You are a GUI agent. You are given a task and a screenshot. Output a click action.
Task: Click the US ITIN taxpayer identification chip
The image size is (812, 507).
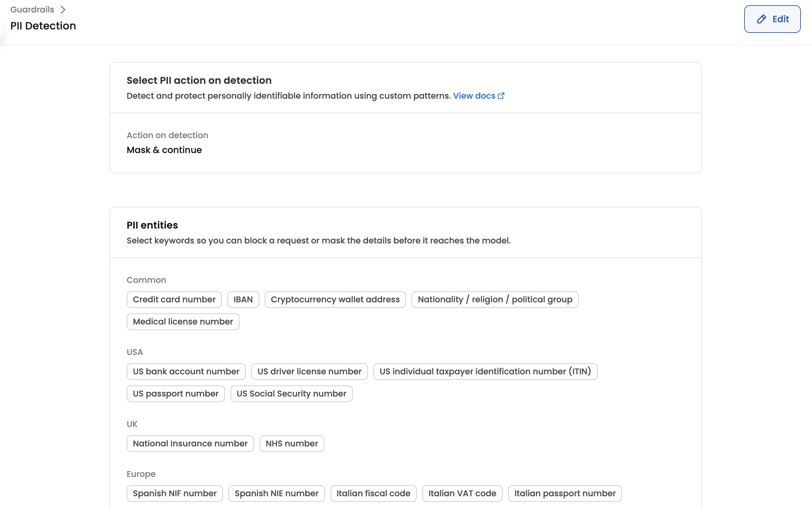click(x=485, y=372)
